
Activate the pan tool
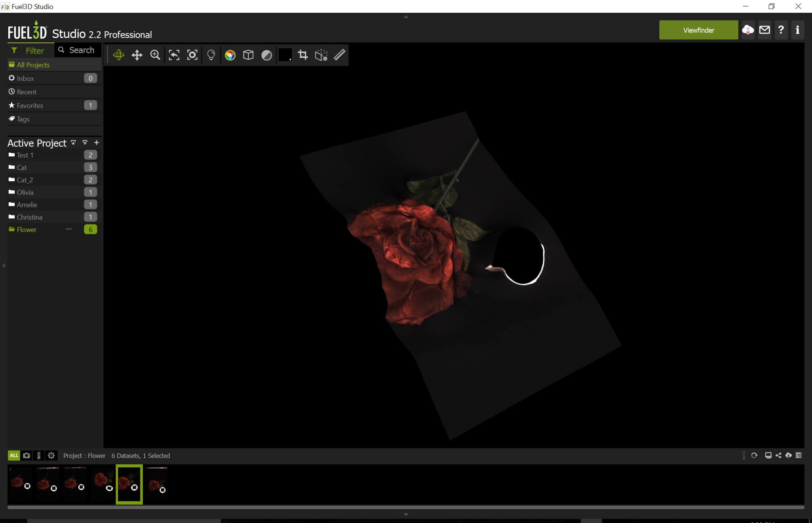[136, 55]
